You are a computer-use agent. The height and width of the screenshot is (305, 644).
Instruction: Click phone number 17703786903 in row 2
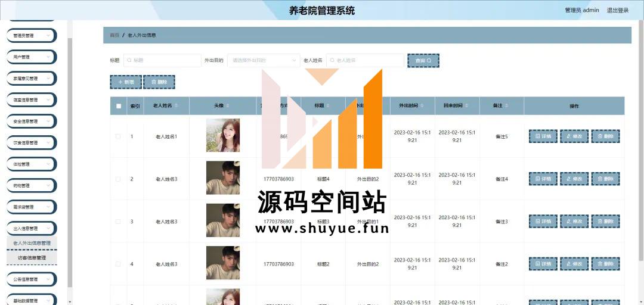coord(279,179)
